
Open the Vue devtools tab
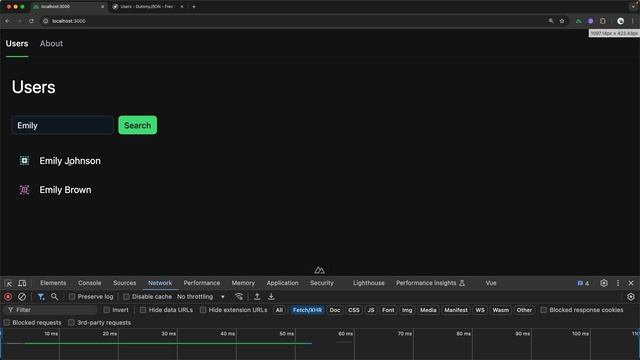[491, 283]
